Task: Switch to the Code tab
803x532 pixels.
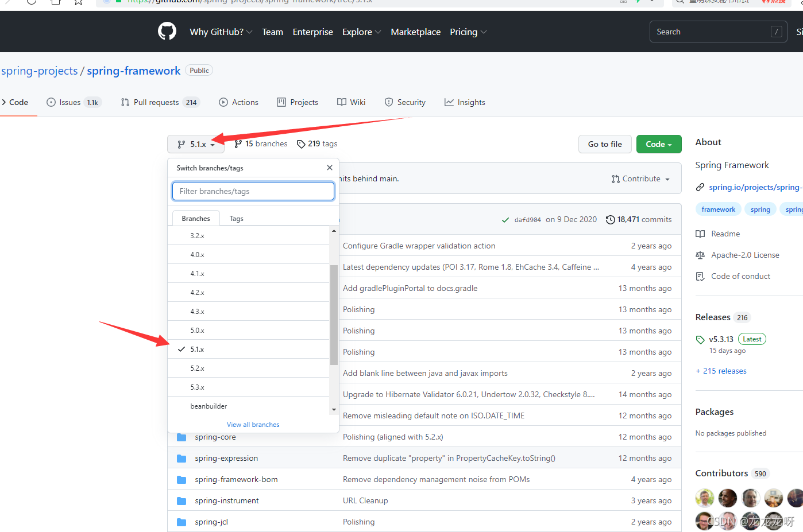Action: pos(14,102)
